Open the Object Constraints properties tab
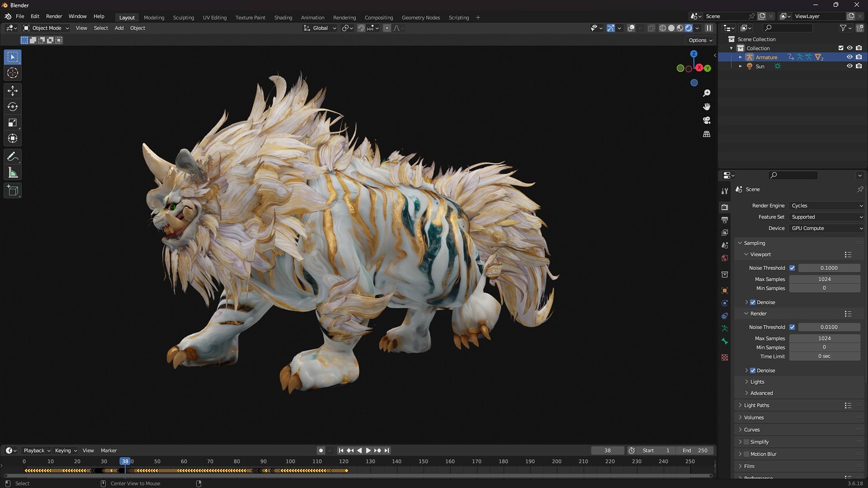Screen dimensions: 868x488 click(x=724, y=316)
